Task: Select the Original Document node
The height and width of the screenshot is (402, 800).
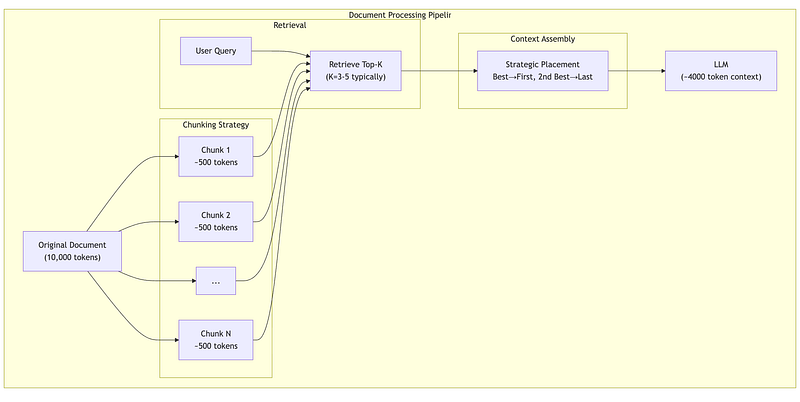Action: click(x=72, y=251)
